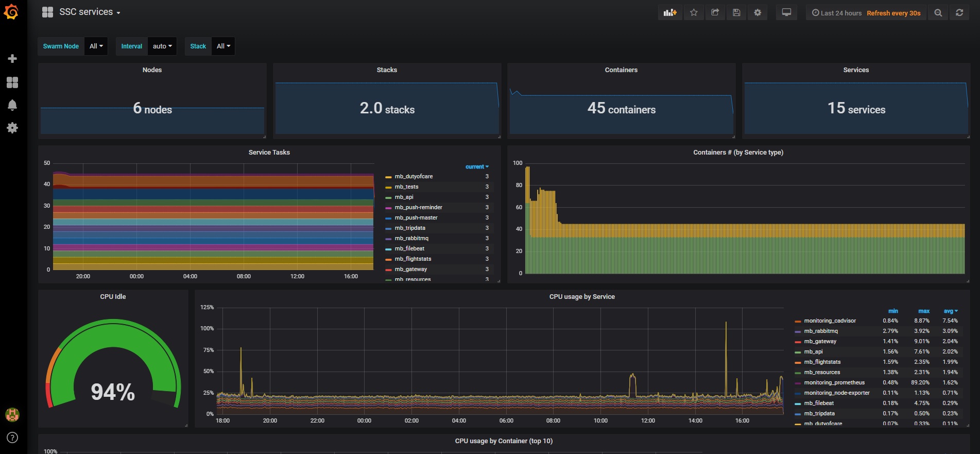Click the 2.0 stacks stat value
Screen dimensions: 980x454
click(x=387, y=108)
